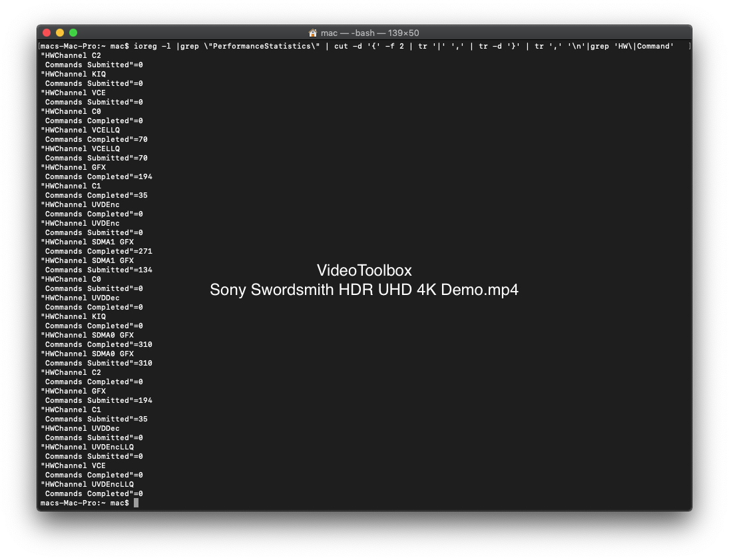Zoom the Terminal window with the green button

[x=73, y=33]
